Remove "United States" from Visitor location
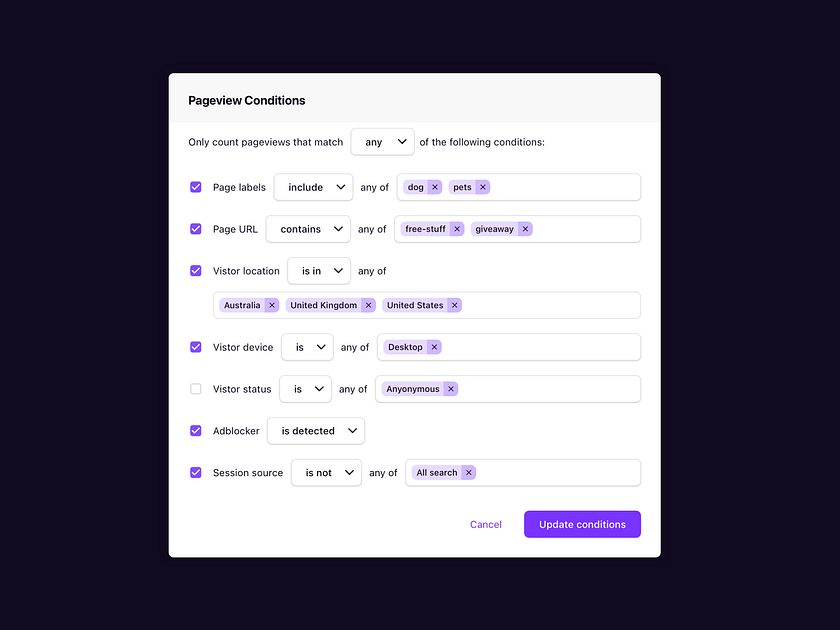840x630 pixels. coord(455,305)
